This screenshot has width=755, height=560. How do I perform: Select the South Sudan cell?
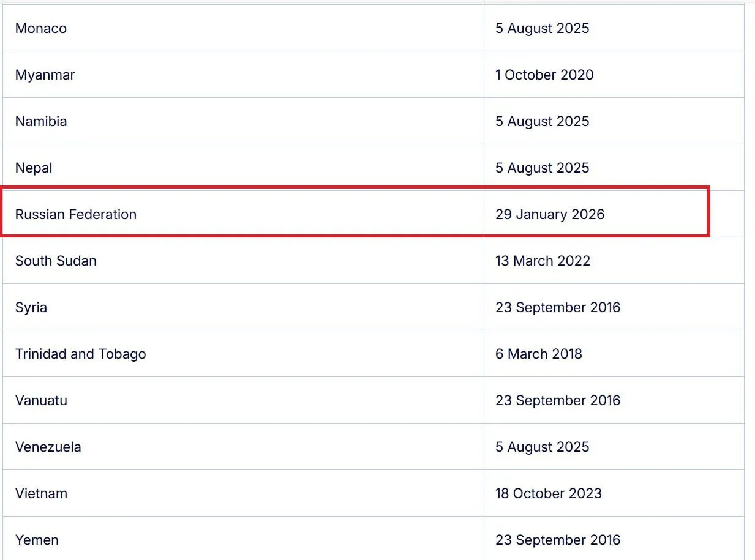[x=56, y=261]
